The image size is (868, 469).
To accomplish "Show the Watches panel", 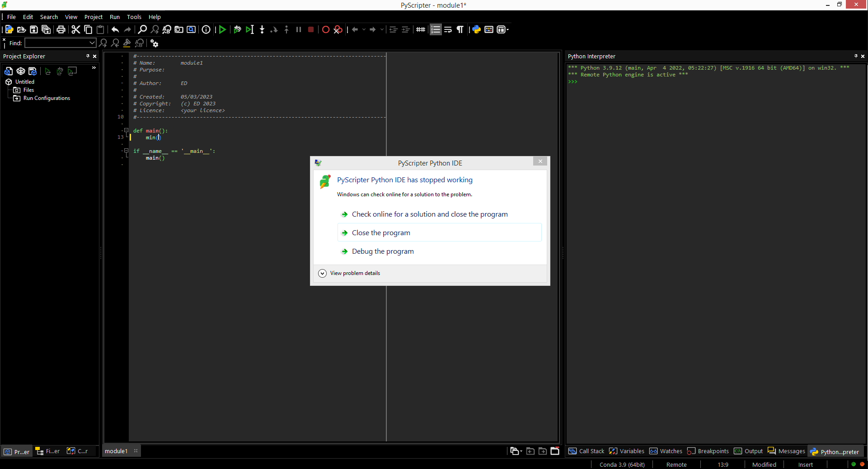I will pos(665,451).
